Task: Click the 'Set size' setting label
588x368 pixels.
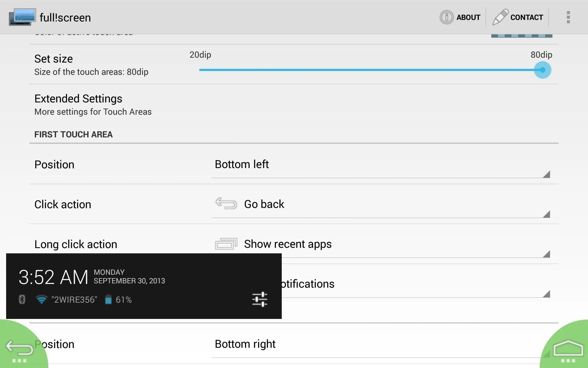Action: 54,59
